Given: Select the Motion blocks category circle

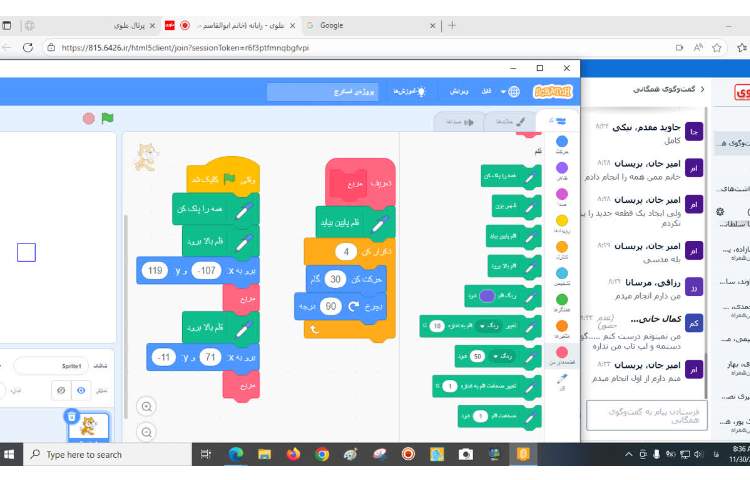Looking at the screenshot, I should (561, 143).
